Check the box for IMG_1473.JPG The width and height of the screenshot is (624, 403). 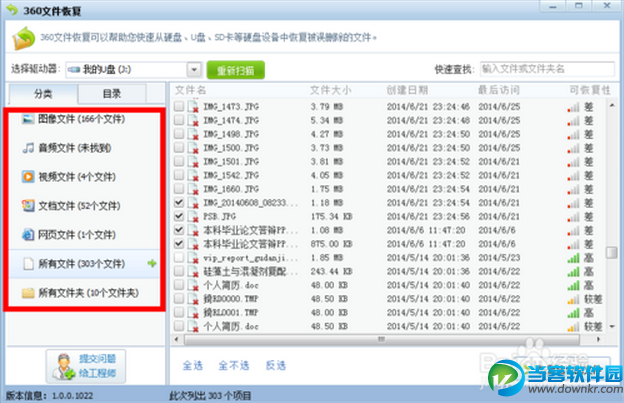179,106
